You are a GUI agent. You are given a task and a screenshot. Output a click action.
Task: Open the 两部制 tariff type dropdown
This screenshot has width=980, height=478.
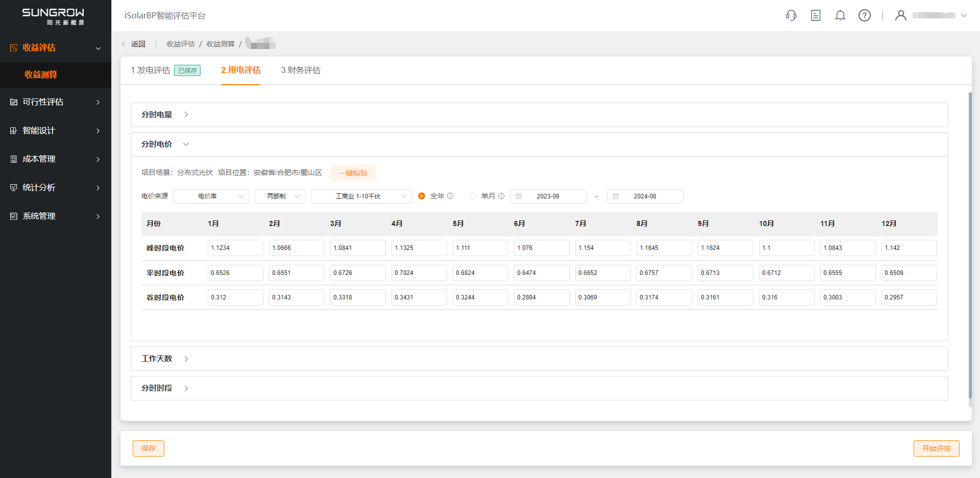[280, 196]
